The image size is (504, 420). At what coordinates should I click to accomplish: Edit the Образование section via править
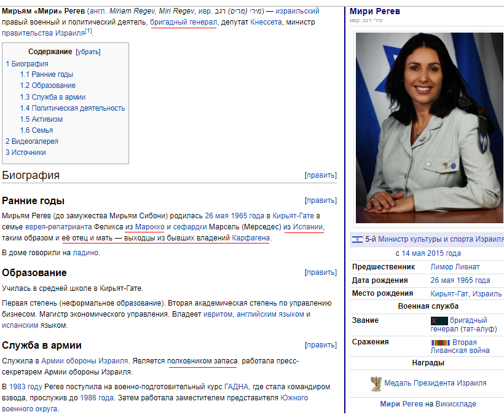(x=321, y=272)
